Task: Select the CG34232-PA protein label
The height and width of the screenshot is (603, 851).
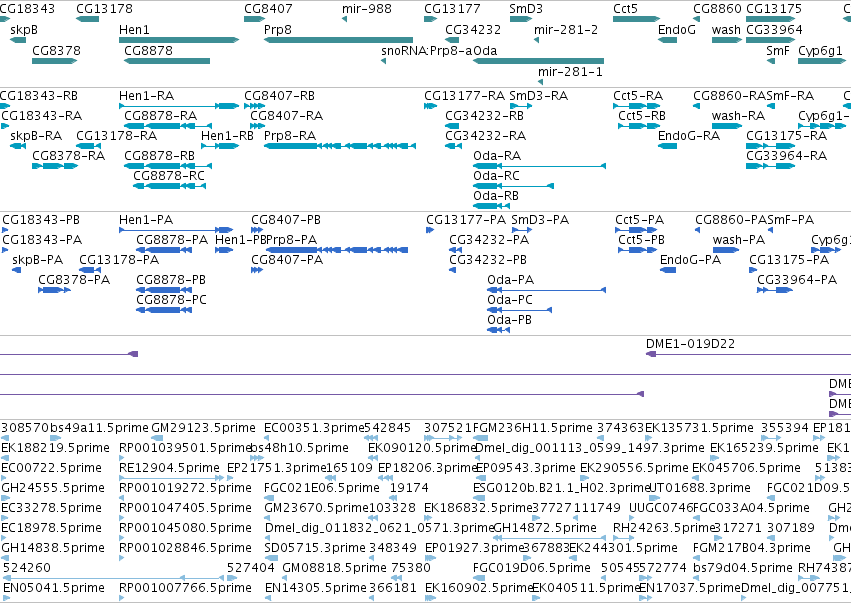Action: coord(488,239)
